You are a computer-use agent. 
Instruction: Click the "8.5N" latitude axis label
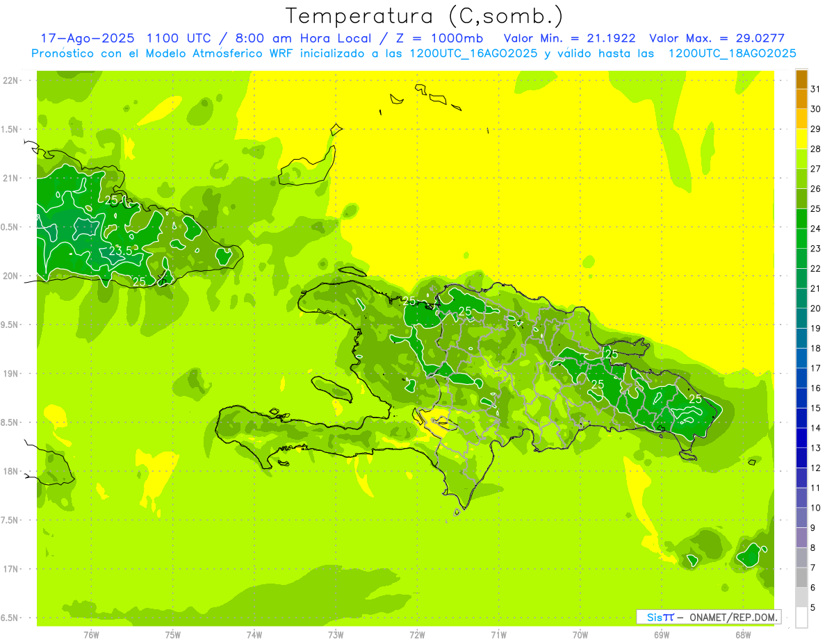click(x=10, y=422)
